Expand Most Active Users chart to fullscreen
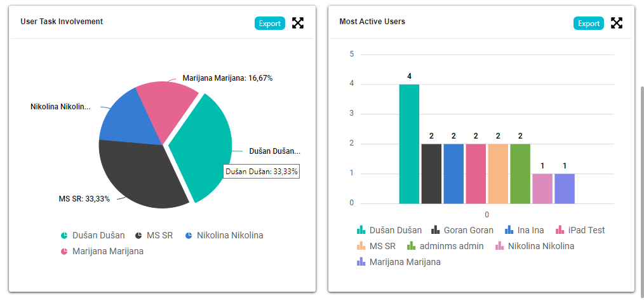This screenshot has width=644, height=300. [617, 23]
